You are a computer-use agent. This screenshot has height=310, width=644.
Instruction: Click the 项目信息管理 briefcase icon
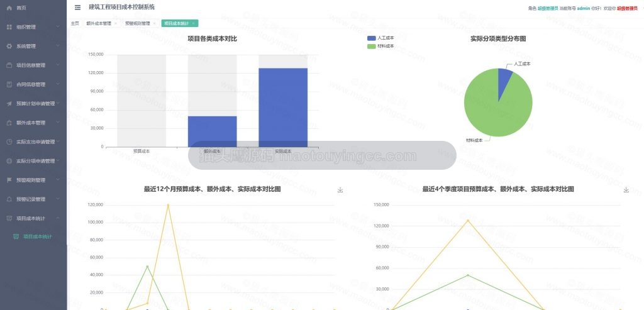(x=9, y=65)
